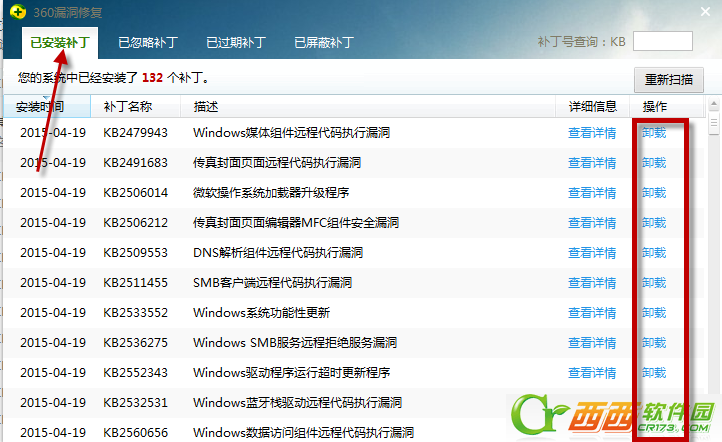This screenshot has width=722, height=442.
Task: View details for KB2479943
Action: tap(592, 133)
